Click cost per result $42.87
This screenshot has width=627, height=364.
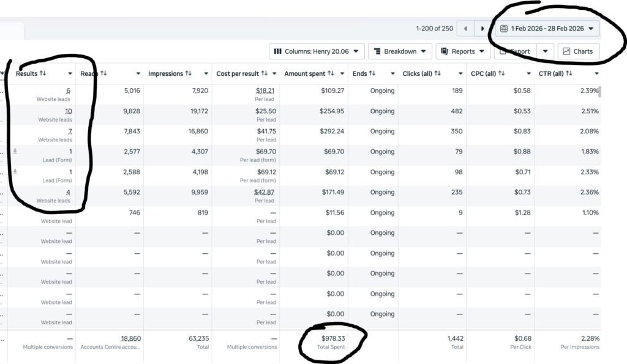coord(264,192)
